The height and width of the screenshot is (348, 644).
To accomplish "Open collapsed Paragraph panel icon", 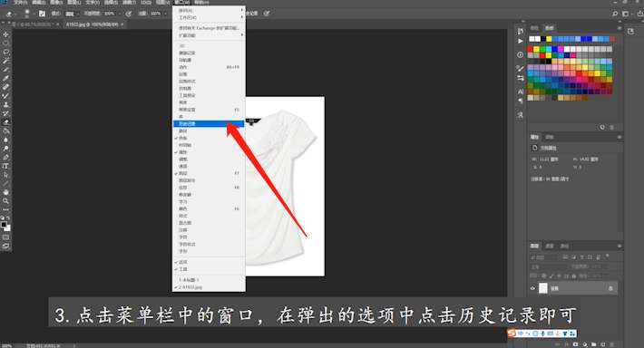I will (x=521, y=101).
